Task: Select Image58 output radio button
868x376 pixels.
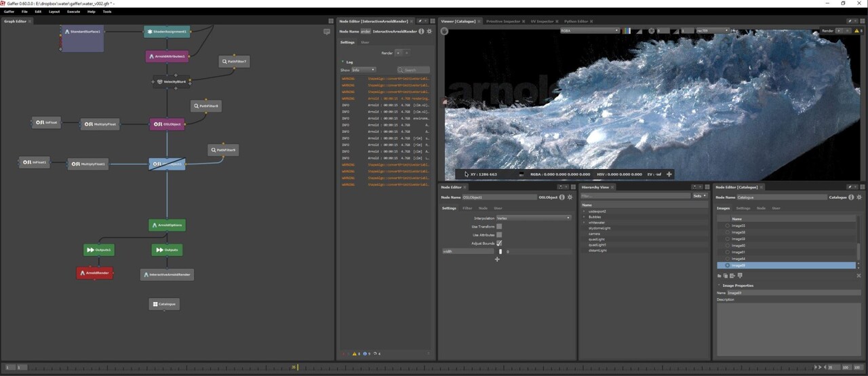Action: click(x=728, y=232)
